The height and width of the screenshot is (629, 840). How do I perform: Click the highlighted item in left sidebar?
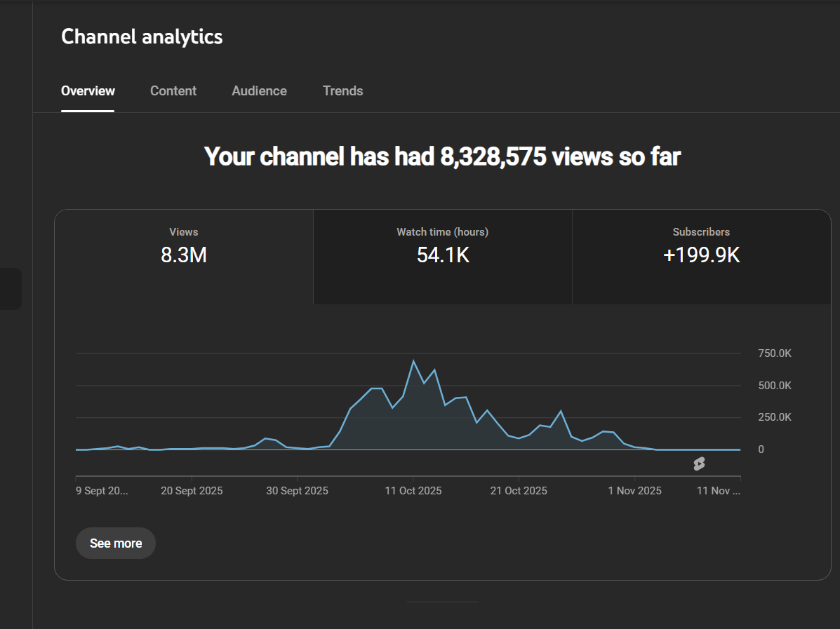coord(11,288)
